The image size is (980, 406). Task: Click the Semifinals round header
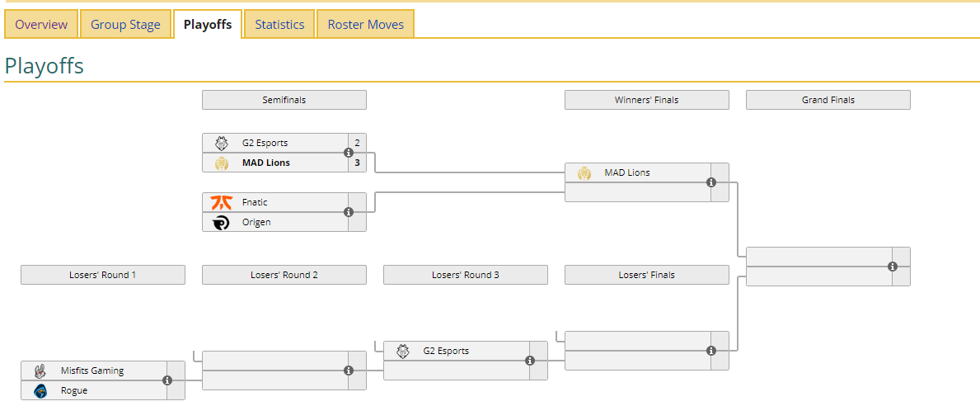click(284, 100)
